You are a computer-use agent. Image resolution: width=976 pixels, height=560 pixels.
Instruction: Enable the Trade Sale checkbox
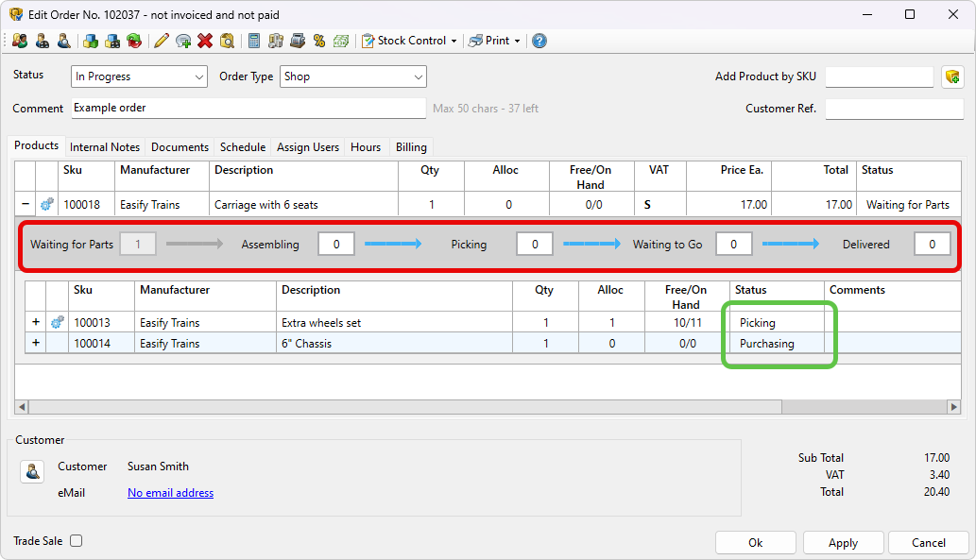[x=77, y=541]
